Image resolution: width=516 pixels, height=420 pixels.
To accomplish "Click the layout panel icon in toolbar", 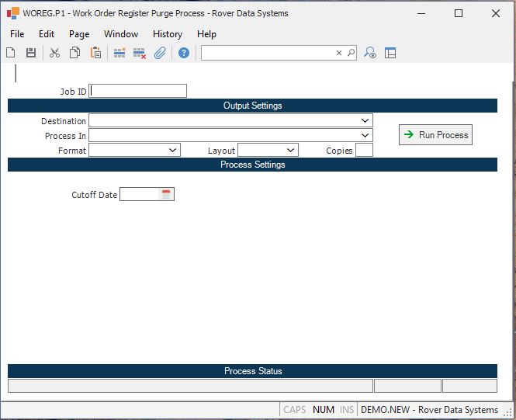I will pyautogui.click(x=390, y=53).
